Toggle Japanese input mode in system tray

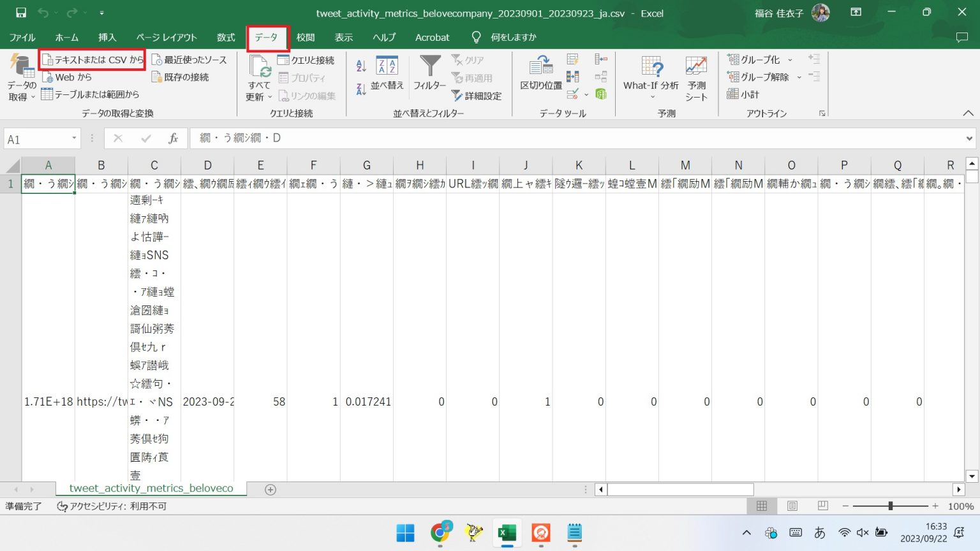820,533
